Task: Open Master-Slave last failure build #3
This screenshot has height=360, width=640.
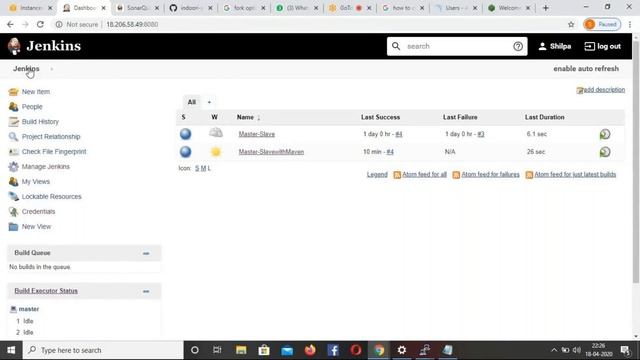Action: [x=481, y=134]
